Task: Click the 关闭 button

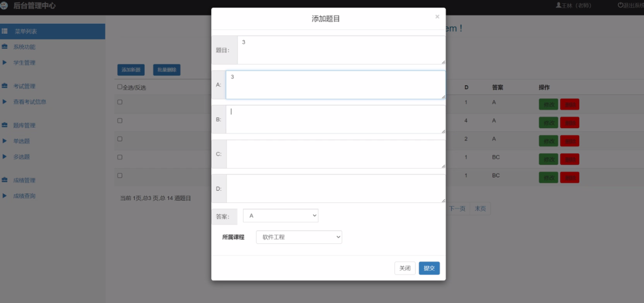Action: (405, 268)
